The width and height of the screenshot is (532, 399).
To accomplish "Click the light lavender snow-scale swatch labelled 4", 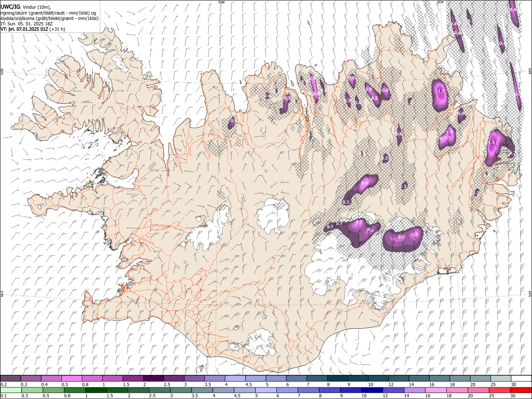I will pos(235,379).
